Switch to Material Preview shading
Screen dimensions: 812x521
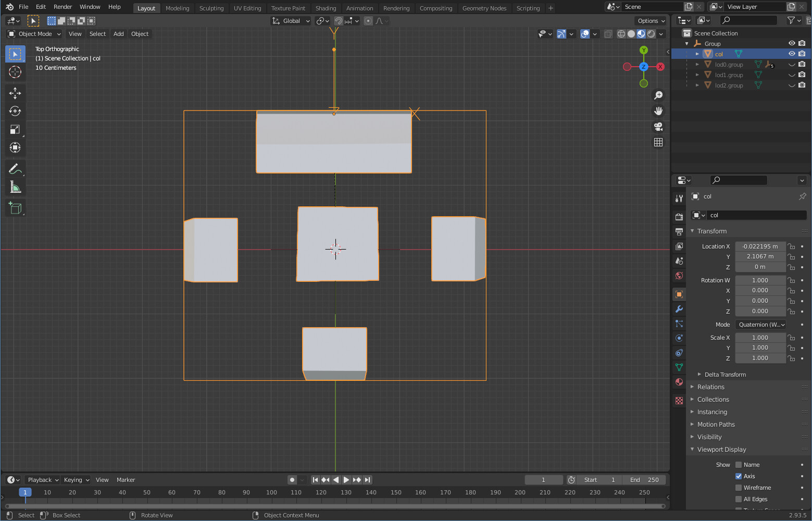point(641,33)
